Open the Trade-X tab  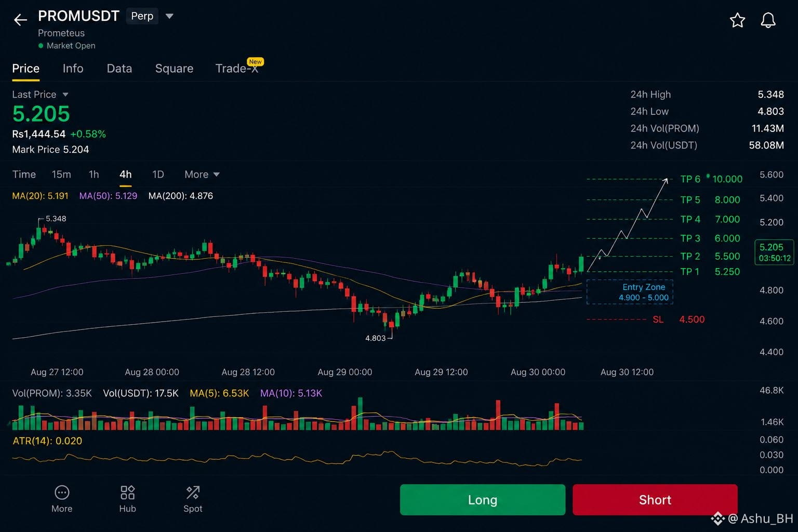pos(237,69)
